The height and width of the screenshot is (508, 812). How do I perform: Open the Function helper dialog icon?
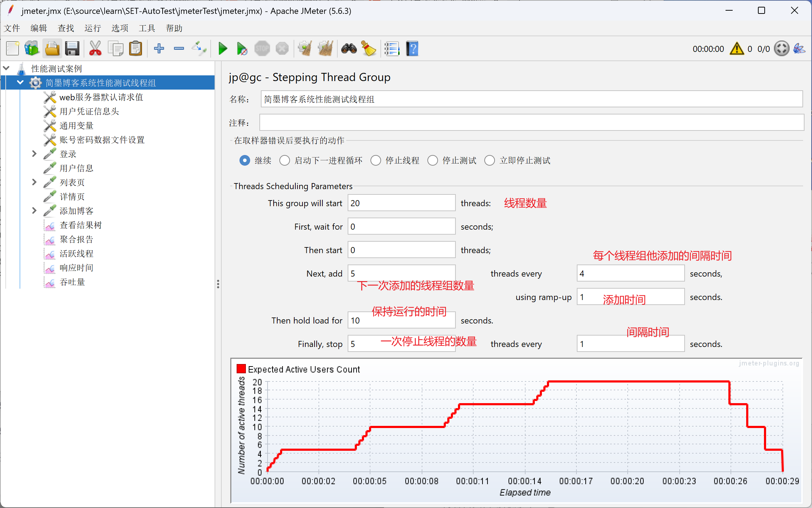point(392,48)
